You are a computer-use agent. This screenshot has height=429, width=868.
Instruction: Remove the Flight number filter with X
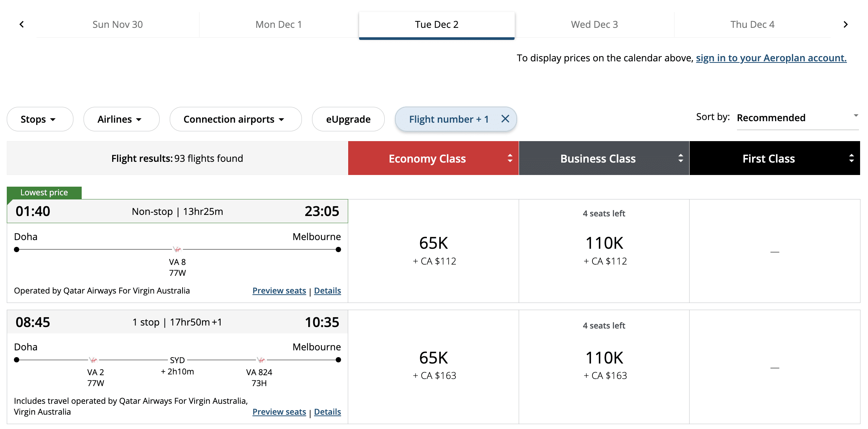pos(505,119)
